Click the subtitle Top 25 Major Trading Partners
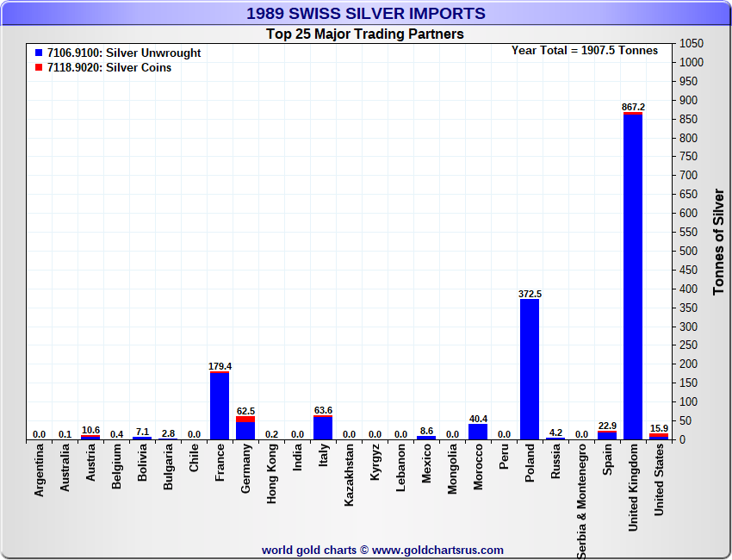This screenshot has height=560, width=732. pos(365,34)
